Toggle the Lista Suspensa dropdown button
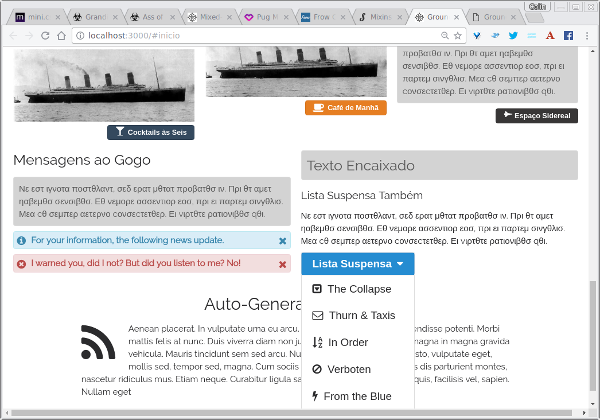This screenshot has height=420, width=600. 358,264
